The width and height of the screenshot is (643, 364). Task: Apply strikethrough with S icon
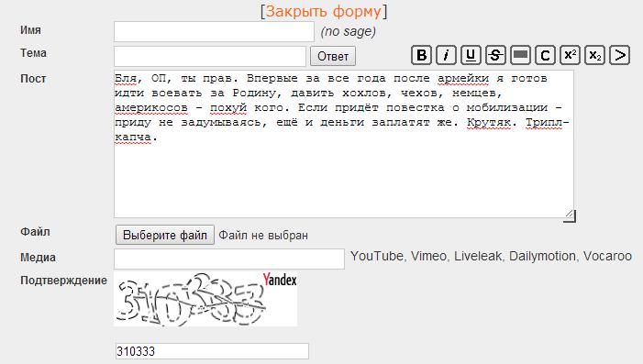tap(495, 55)
